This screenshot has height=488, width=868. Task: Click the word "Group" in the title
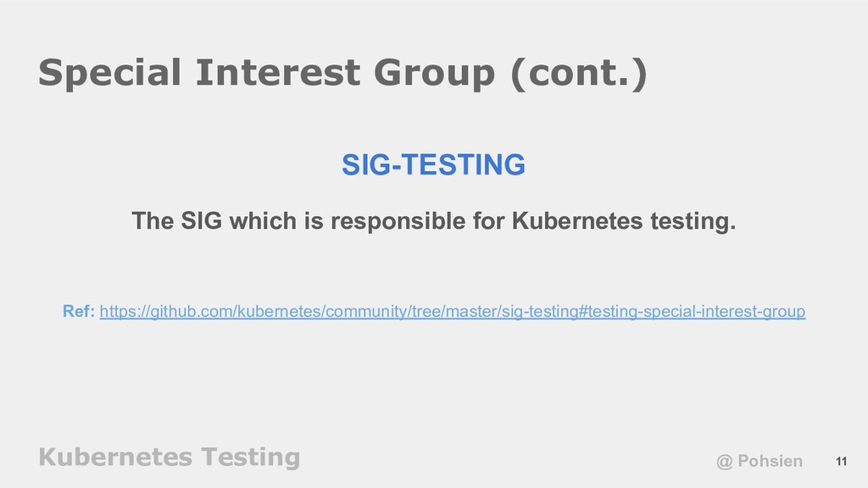pos(434,74)
